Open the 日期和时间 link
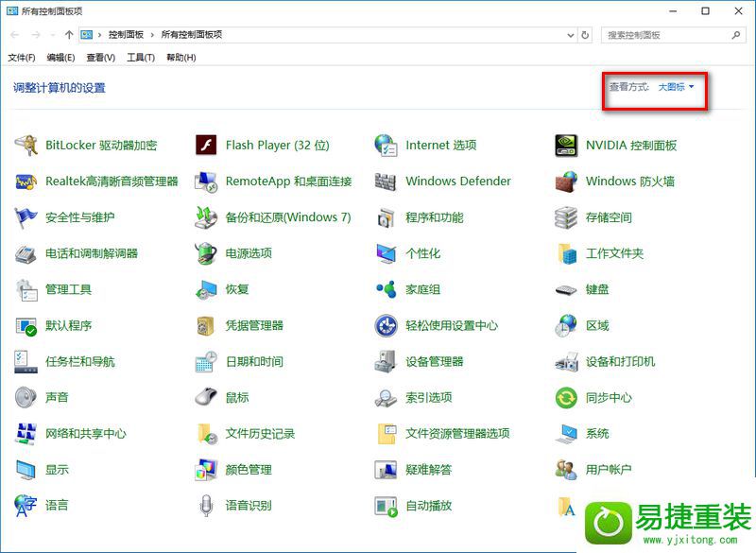 coord(254,362)
